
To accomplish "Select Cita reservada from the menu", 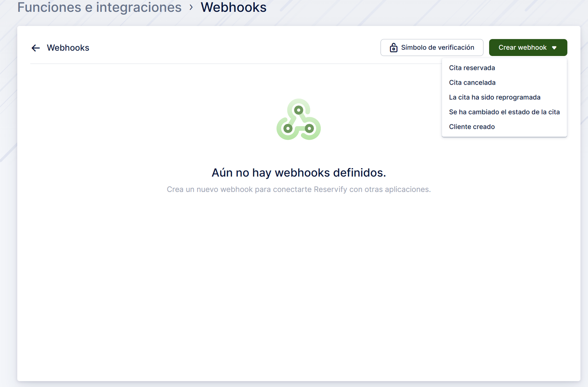I will point(472,68).
